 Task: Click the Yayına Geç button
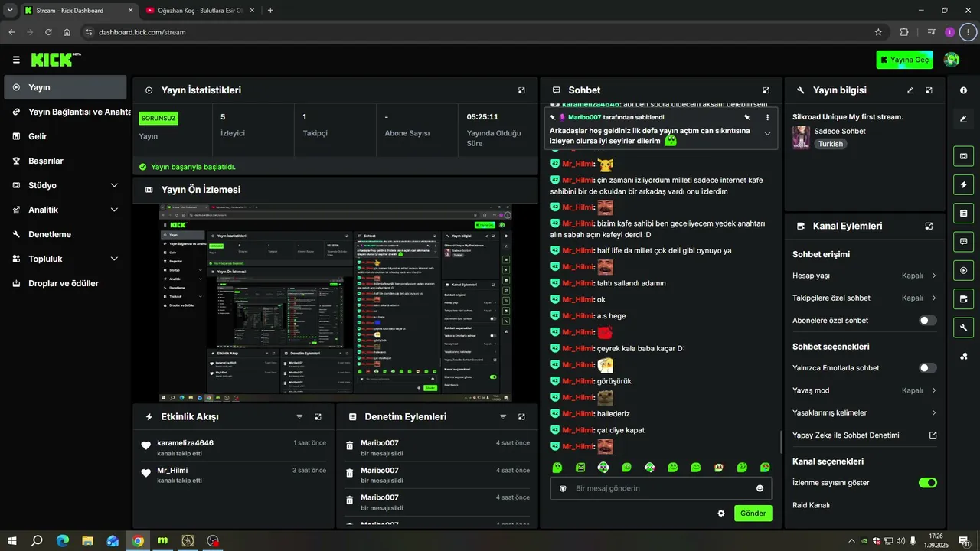click(905, 60)
